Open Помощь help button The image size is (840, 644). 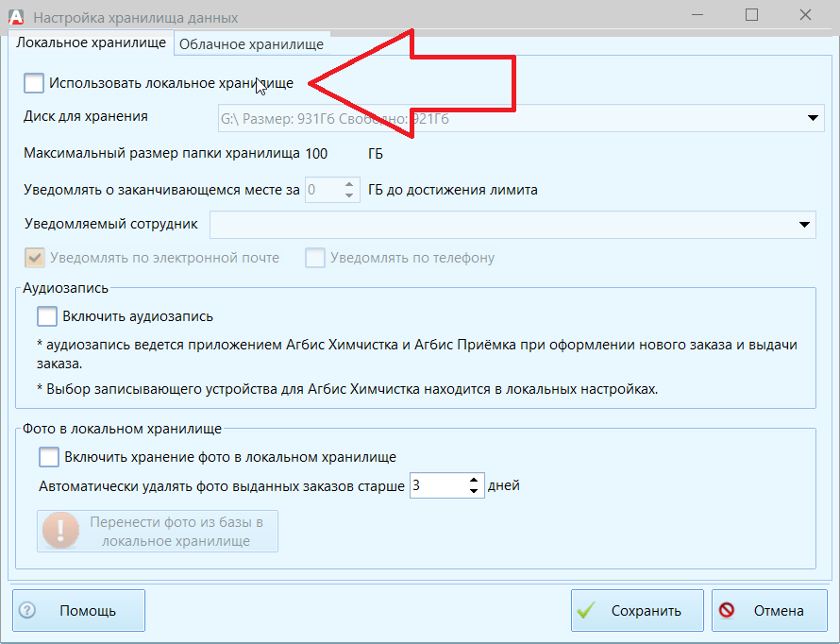(78, 610)
